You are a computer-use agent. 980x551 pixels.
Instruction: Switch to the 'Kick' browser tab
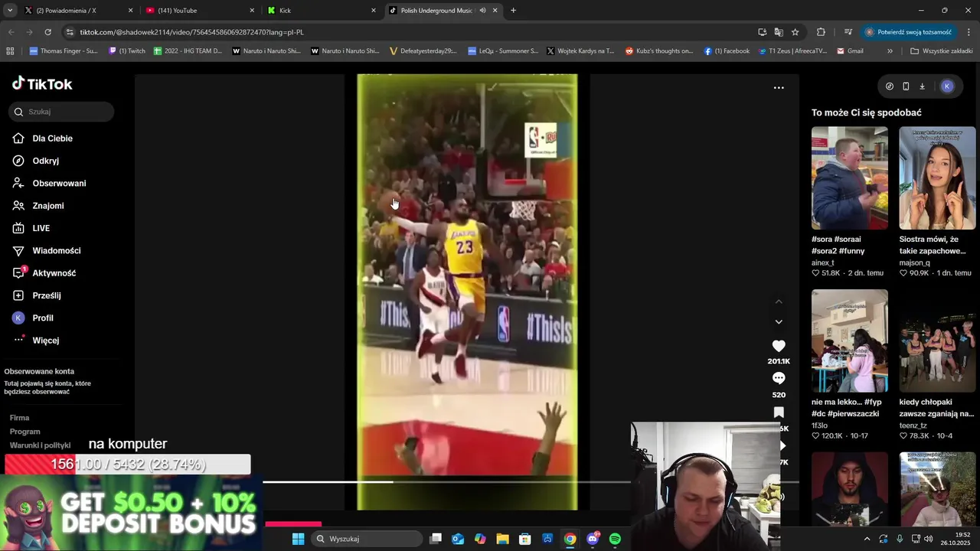pos(320,11)
